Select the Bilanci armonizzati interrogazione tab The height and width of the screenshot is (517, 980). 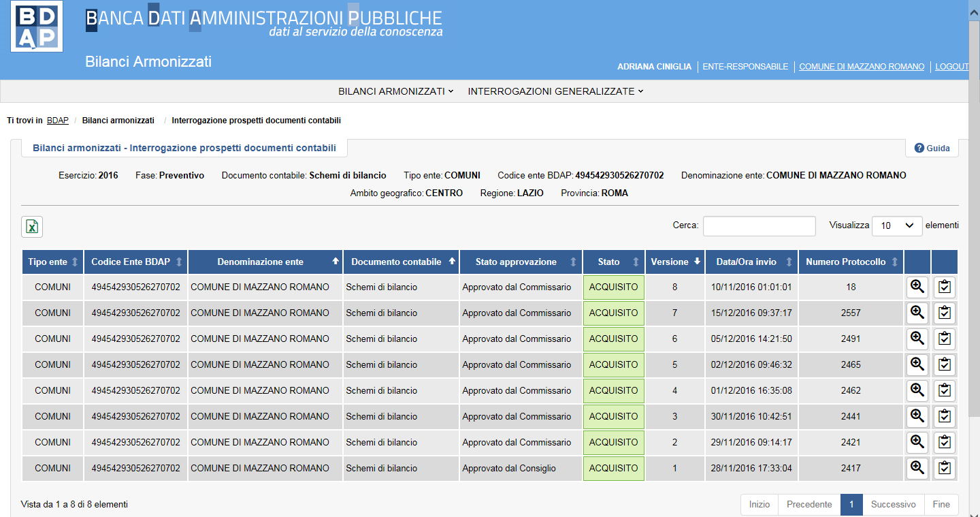click(x=184, y=148)
